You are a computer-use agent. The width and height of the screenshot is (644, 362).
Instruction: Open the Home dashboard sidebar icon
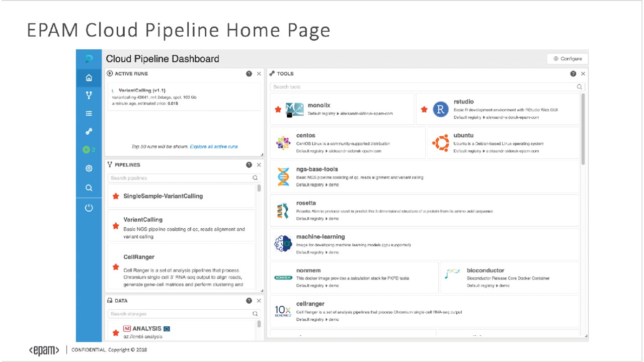coord(89,77)
